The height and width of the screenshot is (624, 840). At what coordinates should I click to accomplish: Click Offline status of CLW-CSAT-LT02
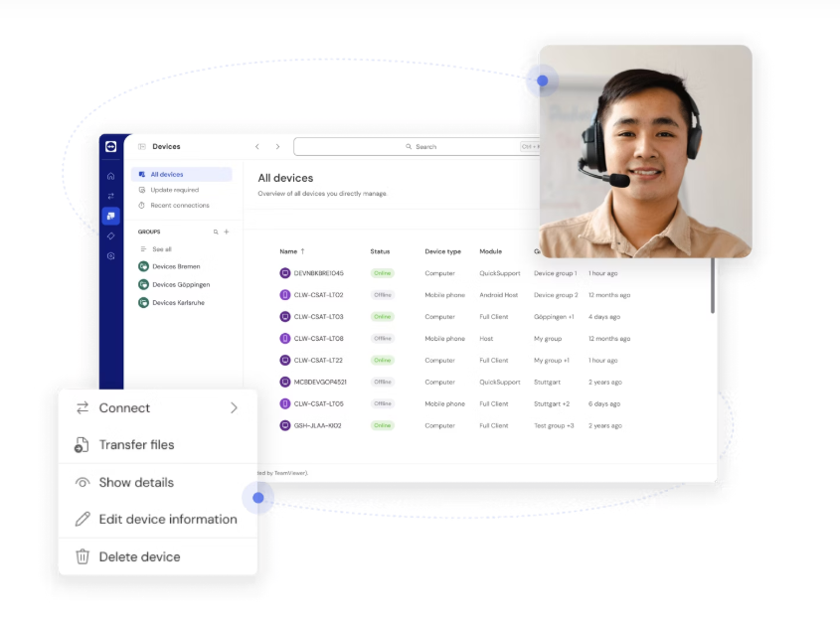383,295
